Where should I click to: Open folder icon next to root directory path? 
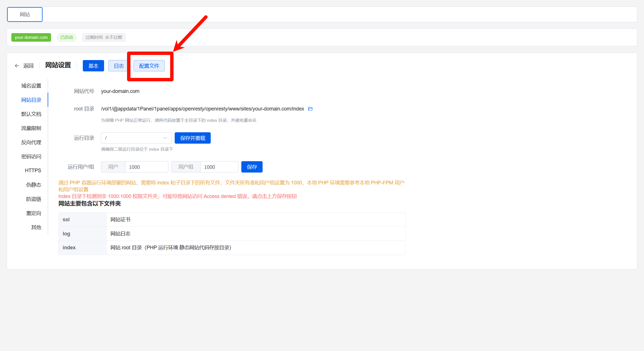tap(310, 109)
